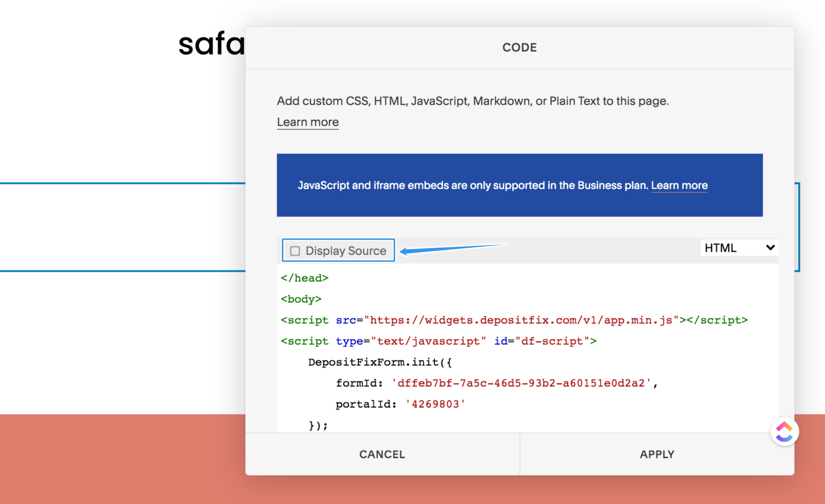Click the JavaScript and iframe embeds banner message
Screen dimensions: 825x504
coord(473,185)
